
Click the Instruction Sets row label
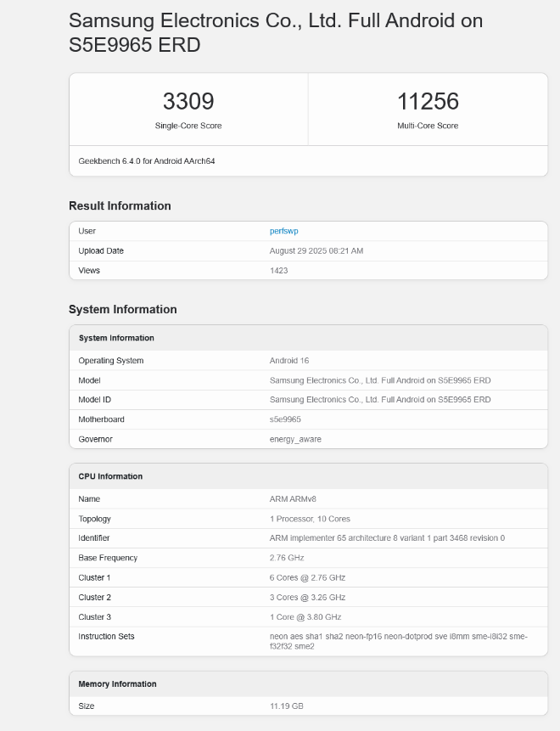(106, 637)
